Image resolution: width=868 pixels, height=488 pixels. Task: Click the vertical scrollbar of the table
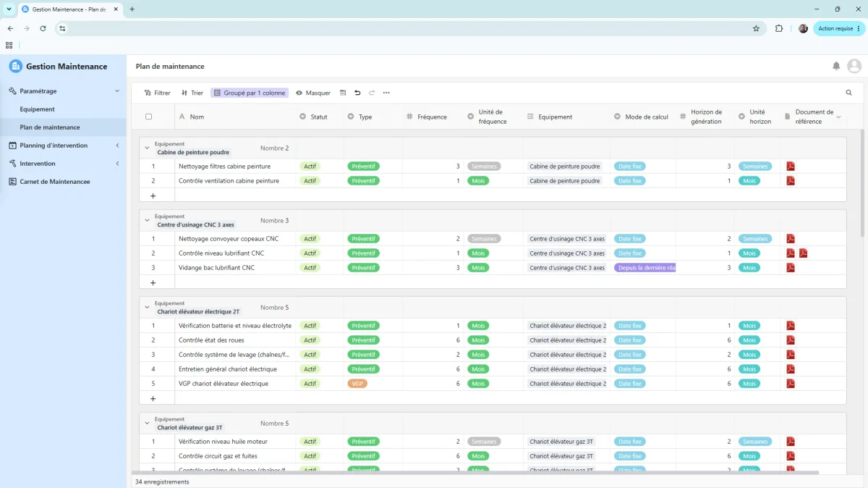864,184
